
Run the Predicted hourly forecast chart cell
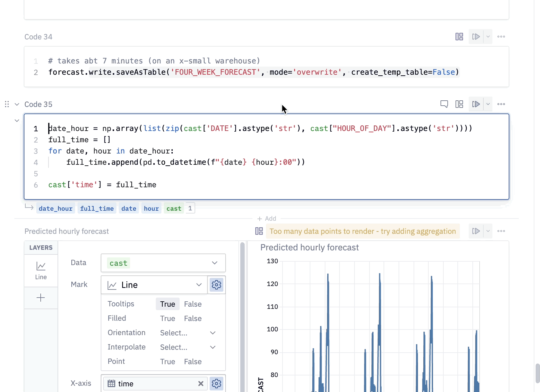[476, 231]
